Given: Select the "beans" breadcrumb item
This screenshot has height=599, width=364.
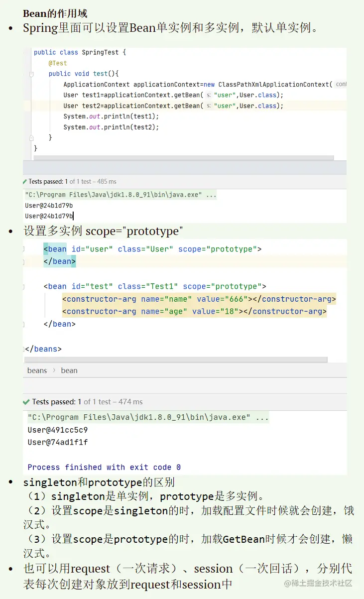Looking at the screenshot, I should click(37, 370).
